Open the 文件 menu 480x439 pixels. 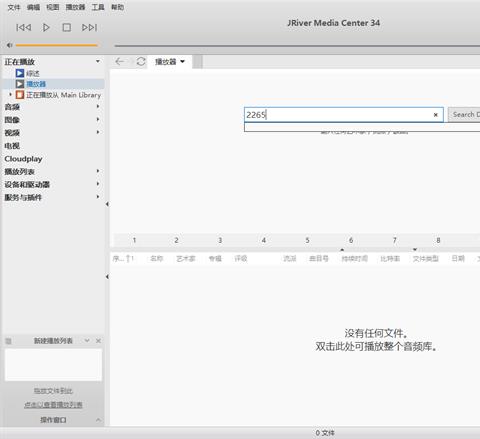click(x=14, y=7)
